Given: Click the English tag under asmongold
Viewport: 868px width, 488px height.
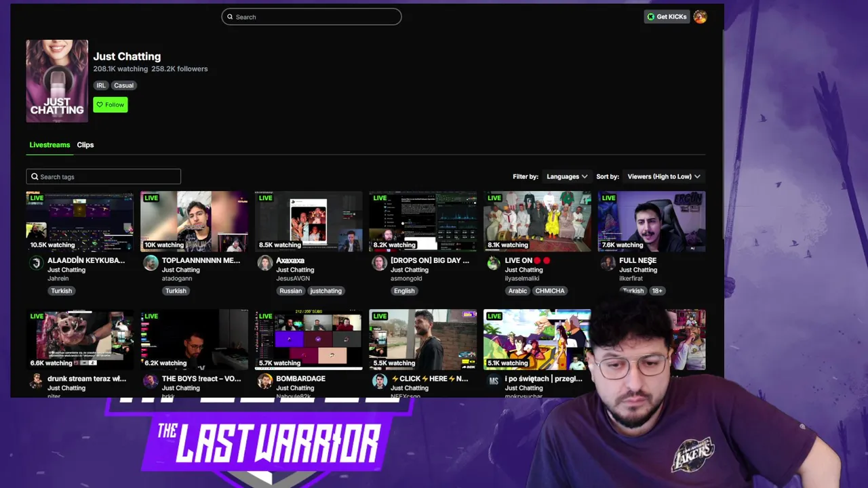Looking at the screenshot, I should point(404,291).
